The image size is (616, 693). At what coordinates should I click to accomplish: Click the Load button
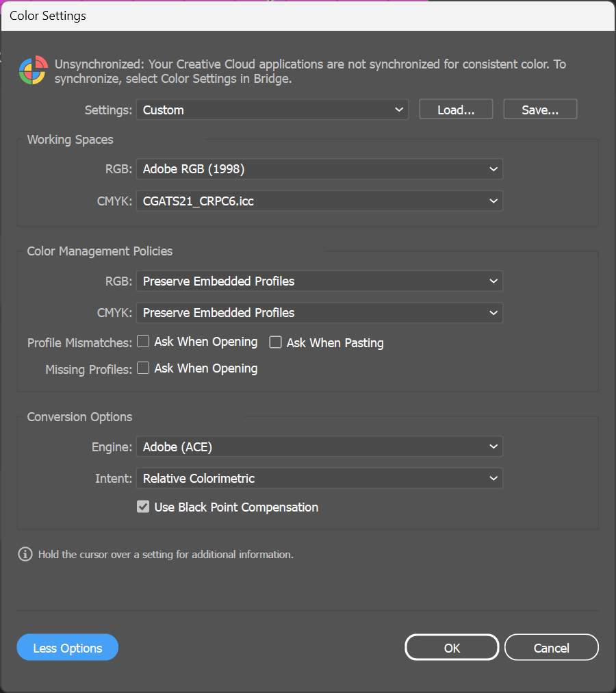(x=455, y=109)
